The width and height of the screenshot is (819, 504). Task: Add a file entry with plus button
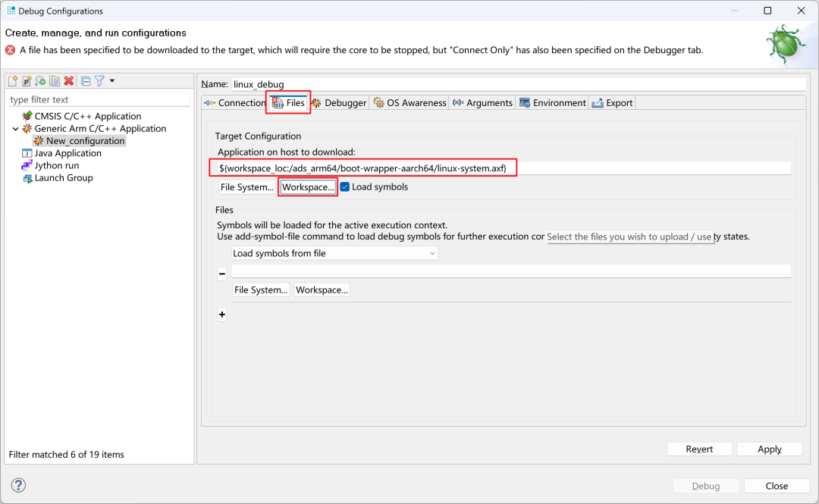[x=222, y=315]
